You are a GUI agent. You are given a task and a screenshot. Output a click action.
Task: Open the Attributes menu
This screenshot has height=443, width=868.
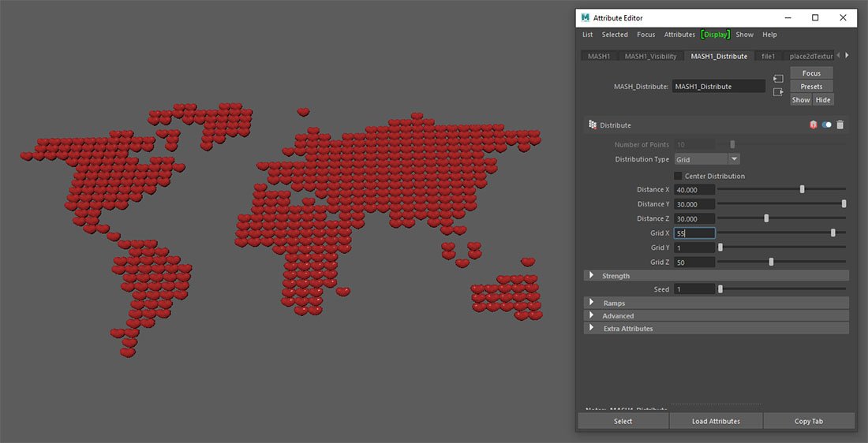click(679, 35)
